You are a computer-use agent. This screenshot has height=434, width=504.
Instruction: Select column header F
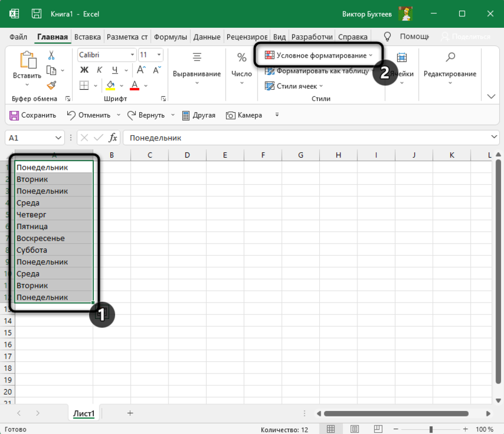pos(263,155)
